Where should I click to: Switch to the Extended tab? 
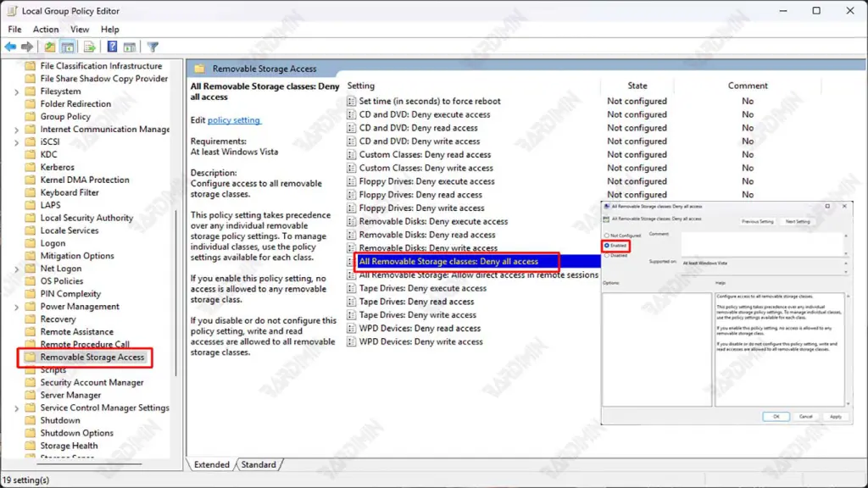coord(211,465)
